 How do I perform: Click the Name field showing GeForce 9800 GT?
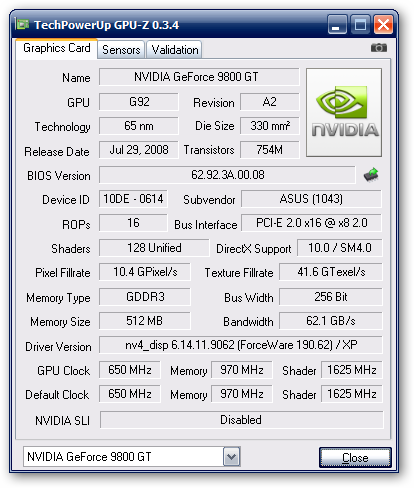pyautogui.click(x=199, y=77)
